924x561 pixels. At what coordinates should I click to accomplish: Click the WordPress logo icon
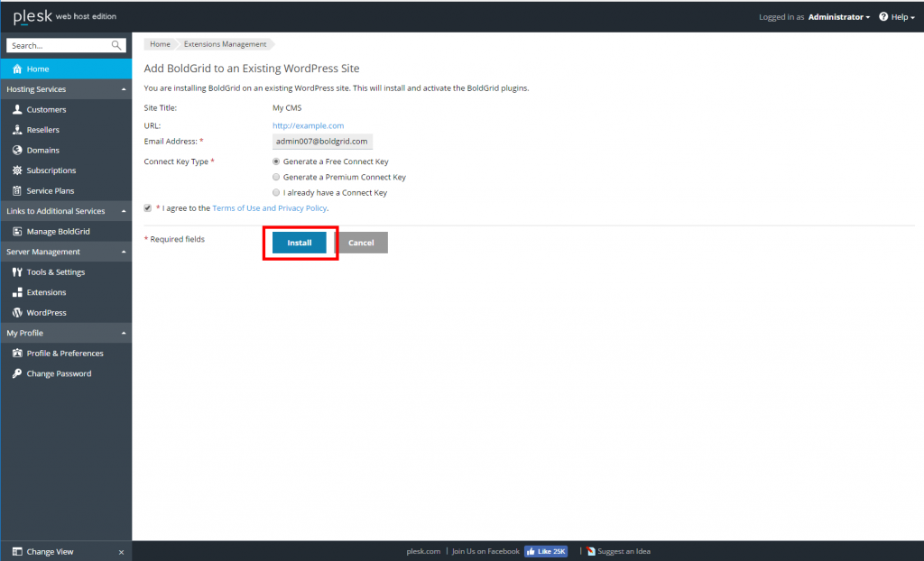(x=17, y=313)
